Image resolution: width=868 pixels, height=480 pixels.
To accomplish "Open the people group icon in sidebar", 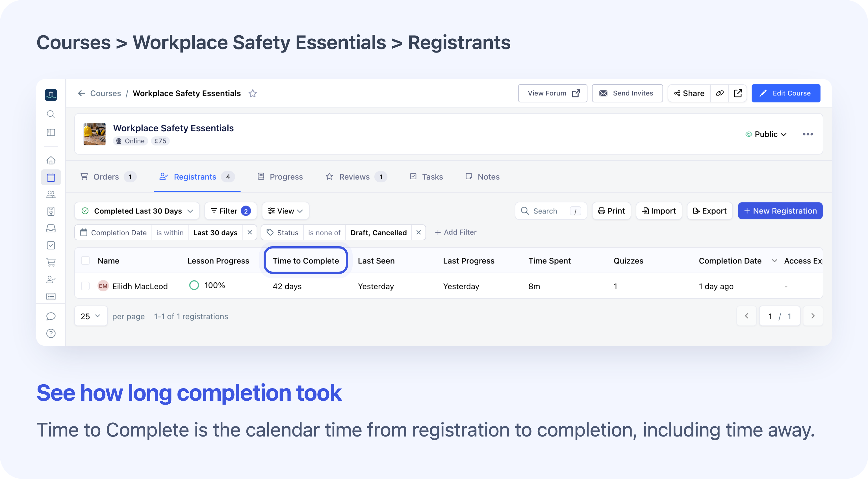I will click(51, 195).
